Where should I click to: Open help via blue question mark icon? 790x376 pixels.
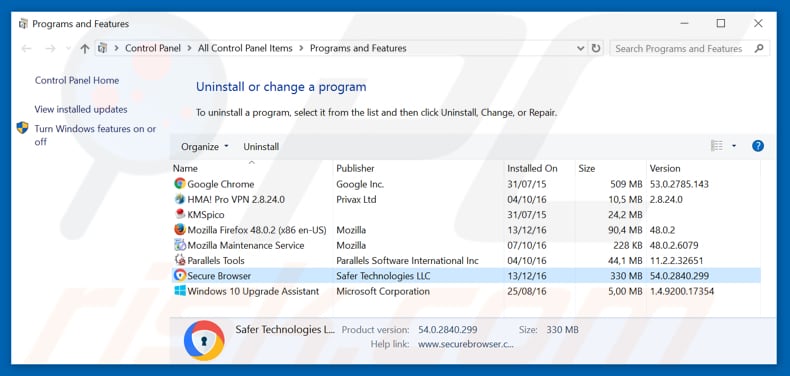pos(757,146)
